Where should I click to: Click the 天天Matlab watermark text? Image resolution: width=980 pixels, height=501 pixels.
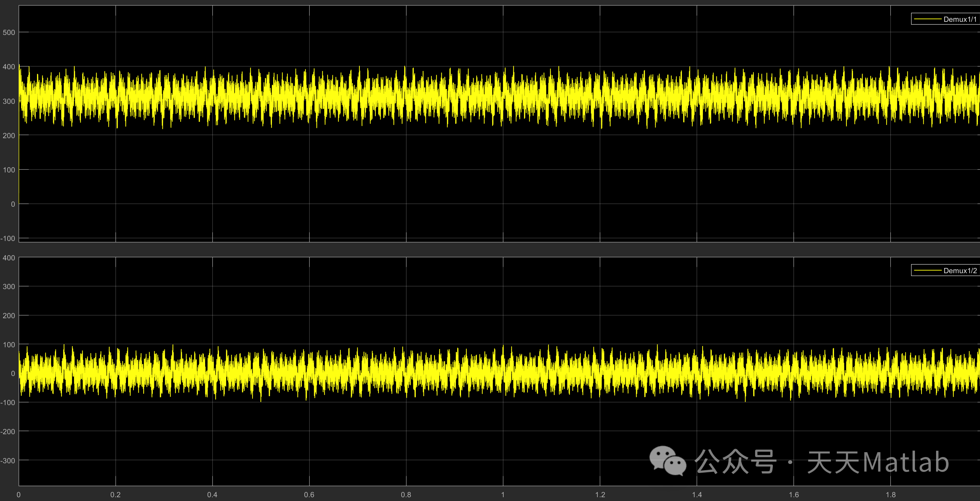pyautogui.click(x=878, y=462)
